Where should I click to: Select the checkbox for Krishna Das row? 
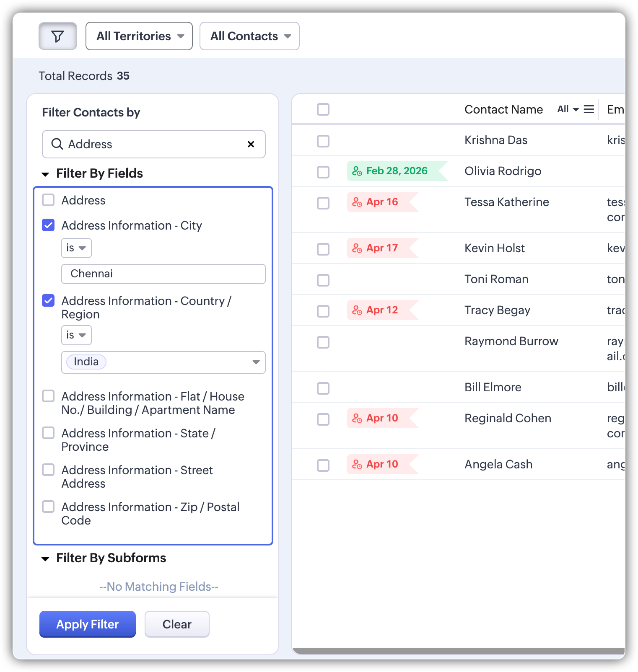pos(323,141)
